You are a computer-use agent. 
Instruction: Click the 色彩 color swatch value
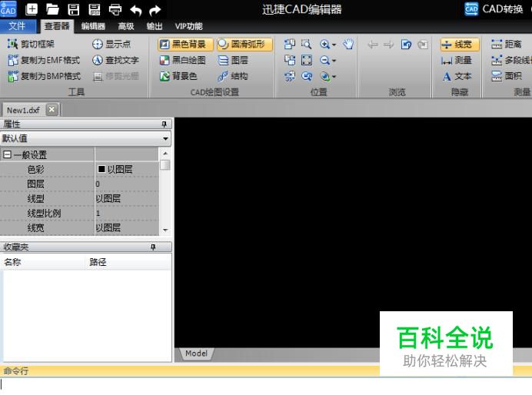[x=101, y=169]
